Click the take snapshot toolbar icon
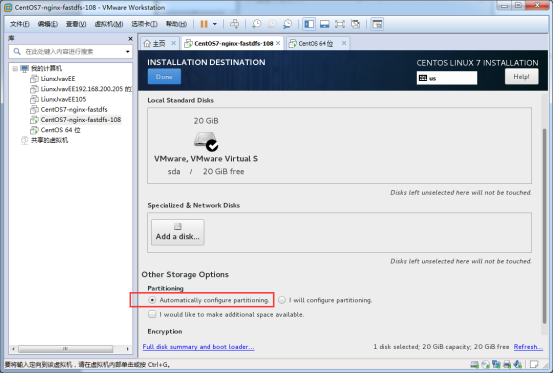Screen dimensions: 553x373 (256, 24)
